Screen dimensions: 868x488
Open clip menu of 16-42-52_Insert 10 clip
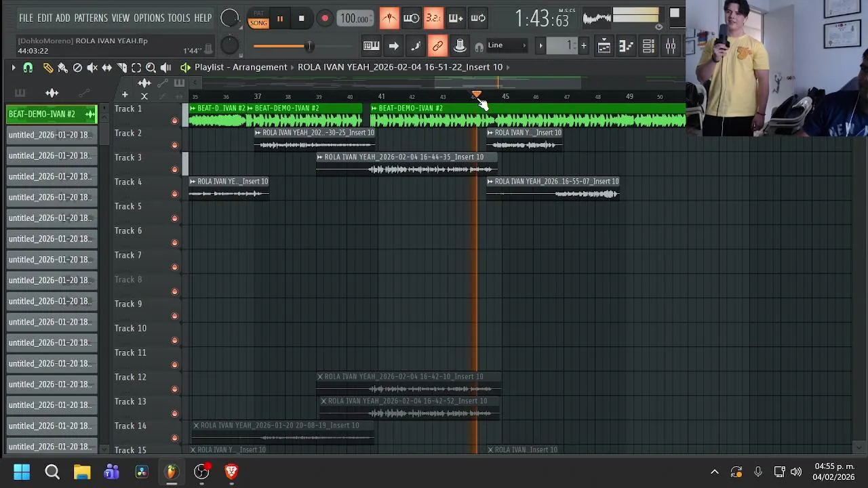[x=323, y=401]
